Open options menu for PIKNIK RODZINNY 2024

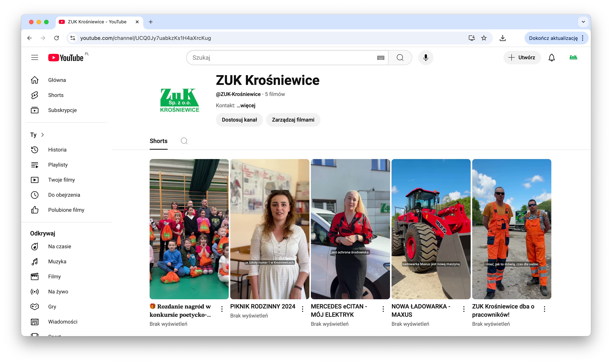coord(302,309)
